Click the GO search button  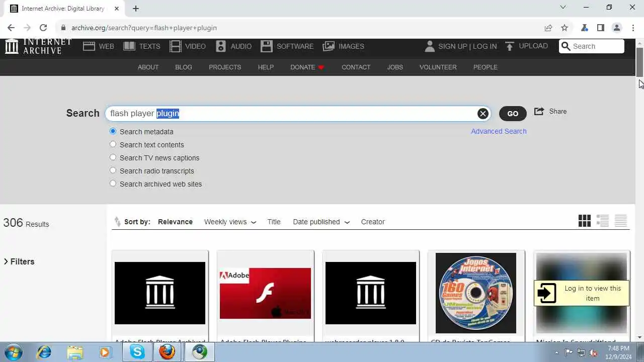(513, 114)
